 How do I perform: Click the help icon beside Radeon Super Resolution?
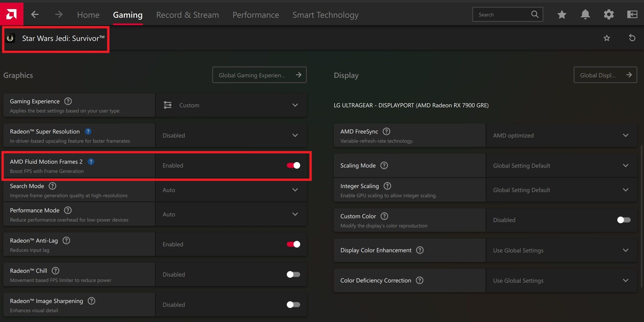tap(88, 131)
